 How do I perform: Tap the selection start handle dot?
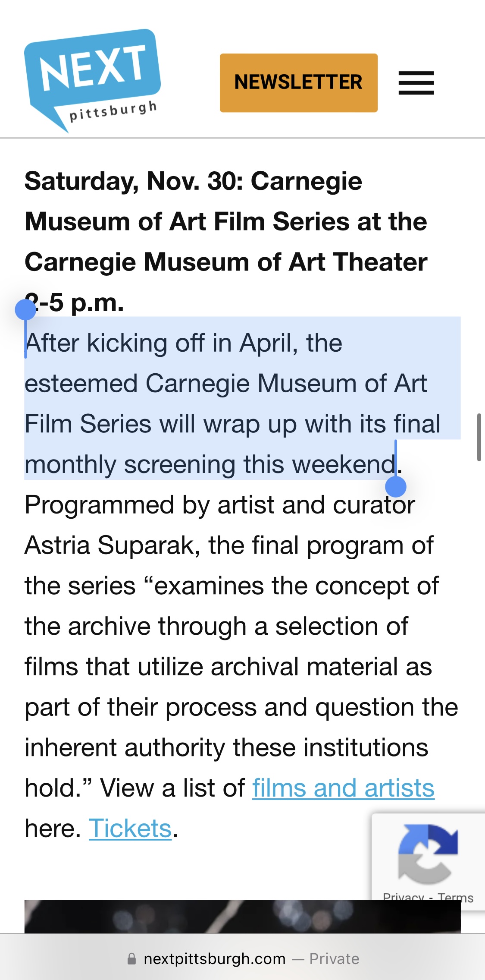pos(25,309)
